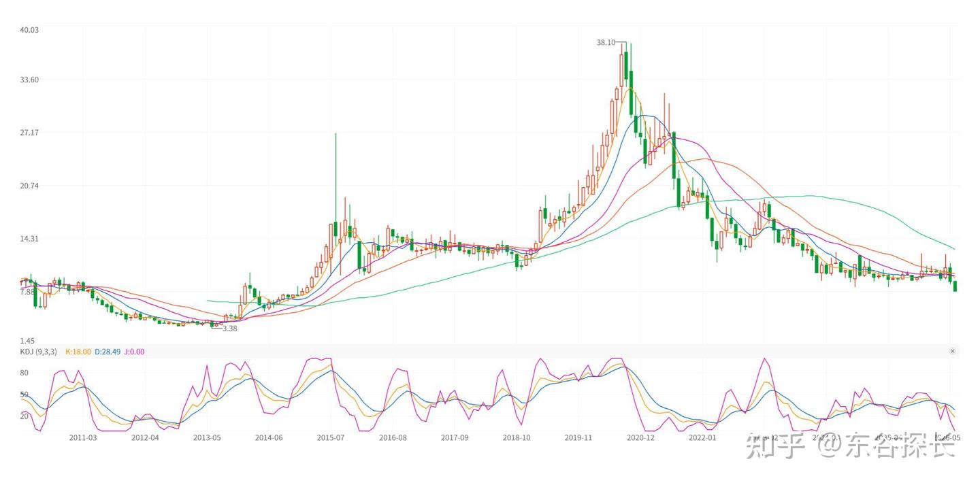Click the 2020-12 date axis label

[640, 437]
